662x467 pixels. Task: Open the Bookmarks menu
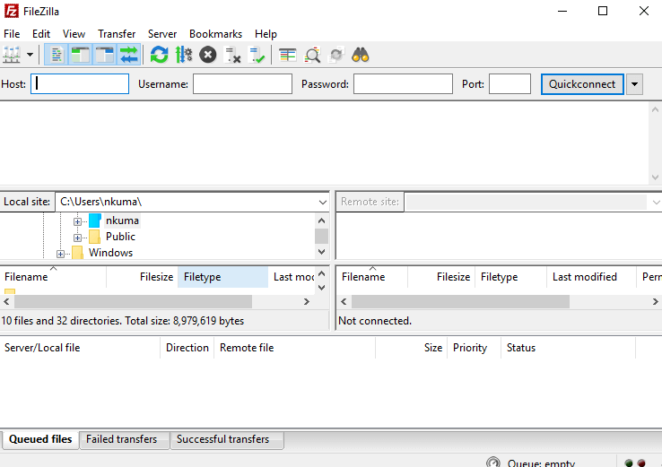click(x=216, y=34)
